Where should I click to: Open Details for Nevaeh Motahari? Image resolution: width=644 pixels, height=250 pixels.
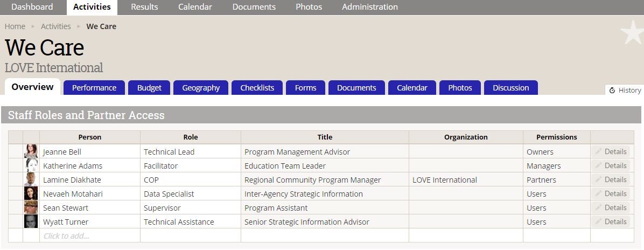pyautogui.click(x=611, y=193)
